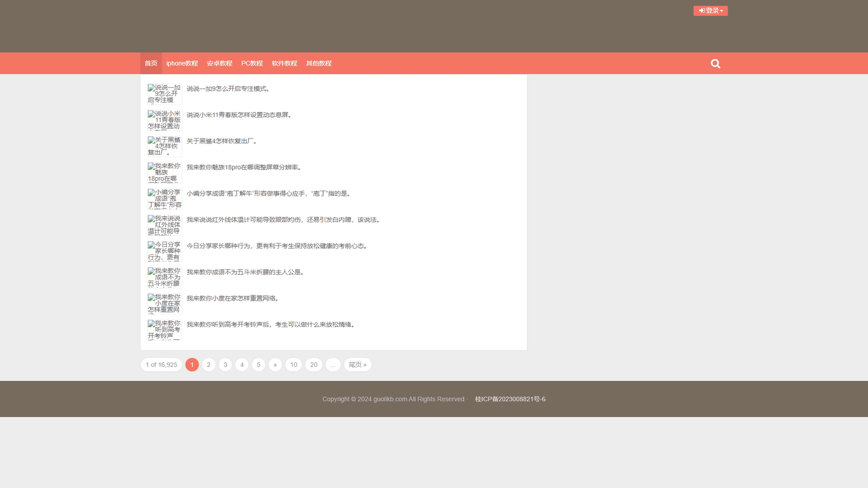Open the 桂ICP备2023008821号-6 link
868x488 pixels.
click(510, 399)
